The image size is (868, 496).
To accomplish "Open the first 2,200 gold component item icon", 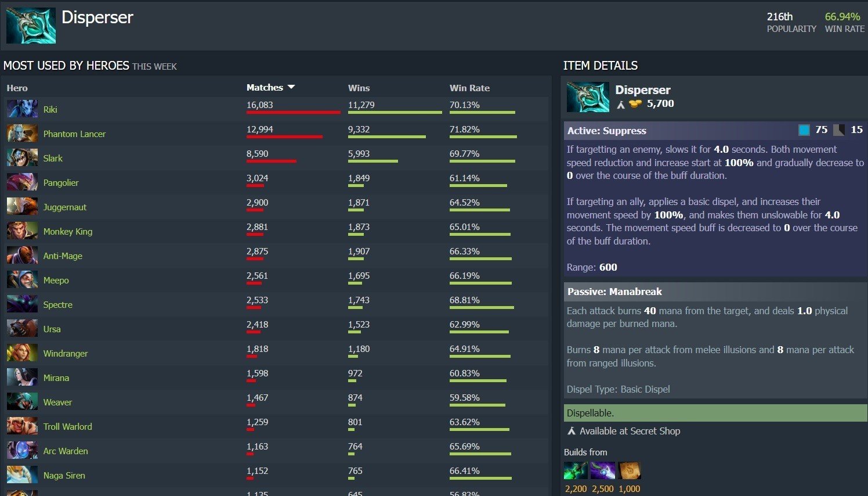I will click(576, 470).
